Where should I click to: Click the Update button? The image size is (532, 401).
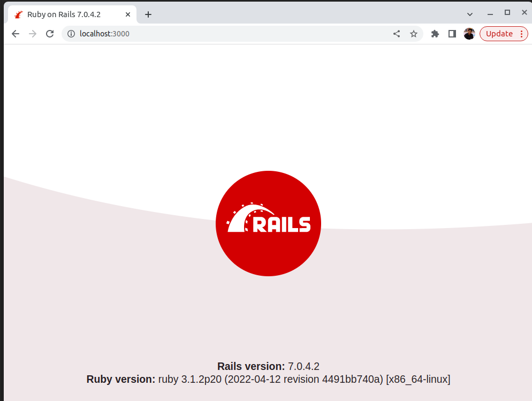pos(499,34)
